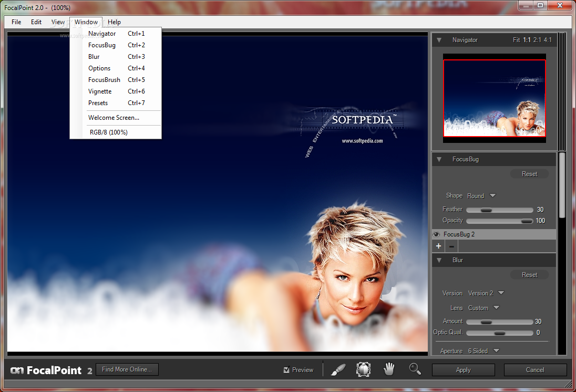Choose Presets from Window menu

[x=116, y=103]
